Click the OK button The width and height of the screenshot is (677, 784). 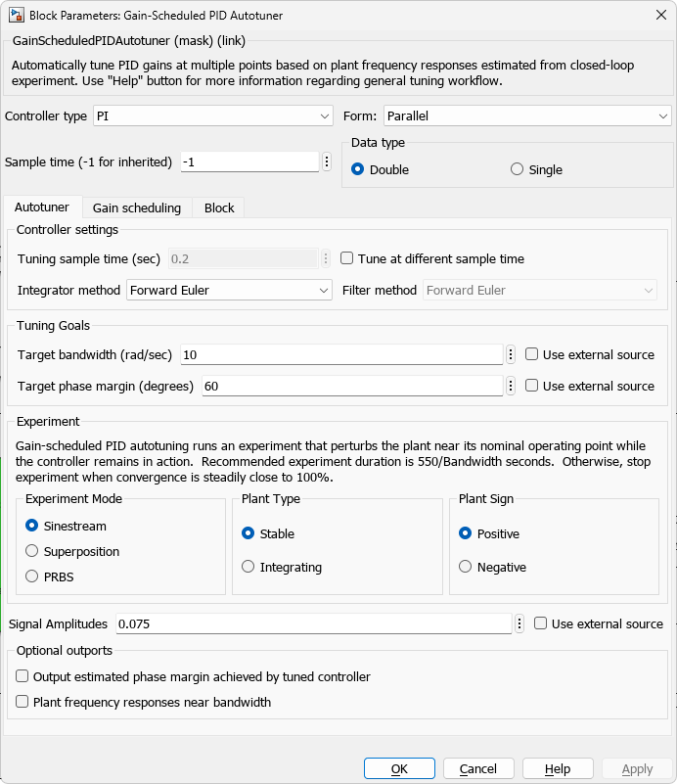(399, 768)
